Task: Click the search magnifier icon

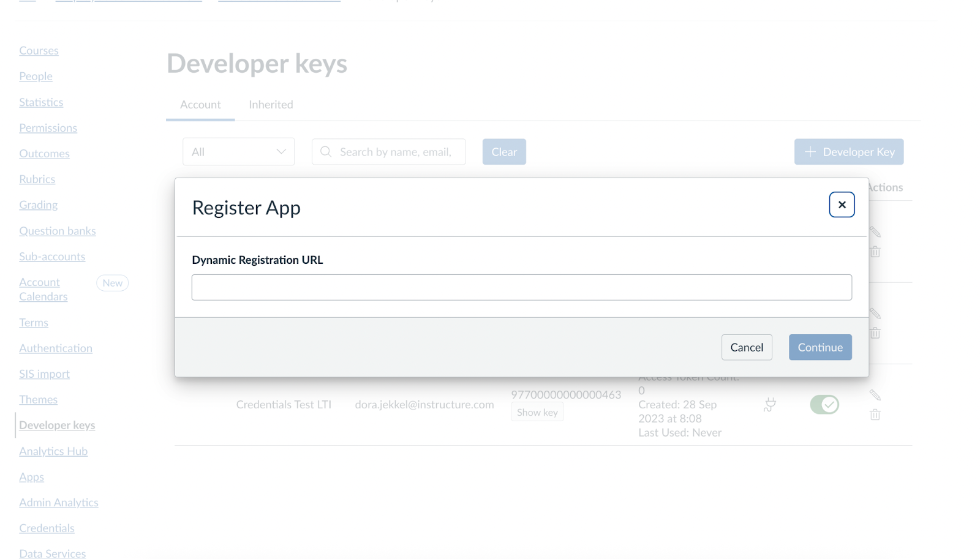Action: [326, 151]
